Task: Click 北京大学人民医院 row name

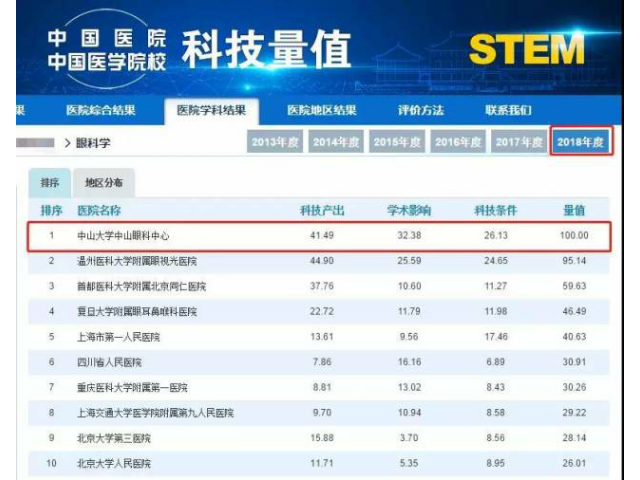Action: pos(114,464)
